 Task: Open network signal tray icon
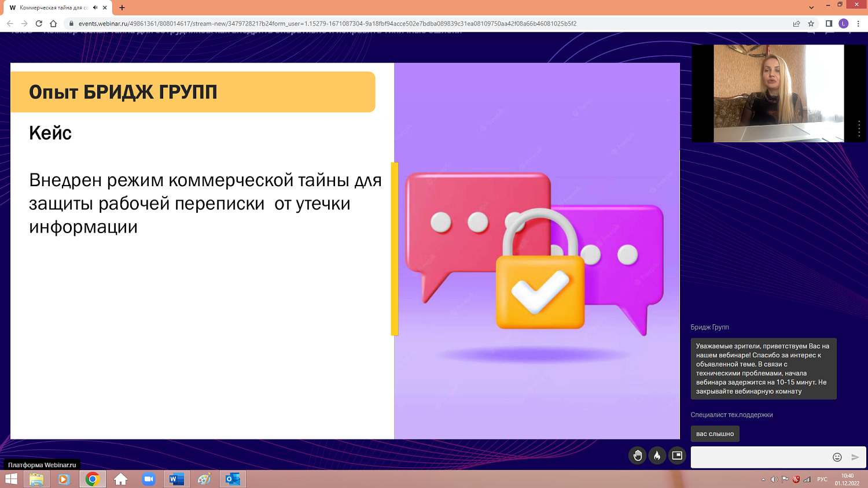pos(807,479)
